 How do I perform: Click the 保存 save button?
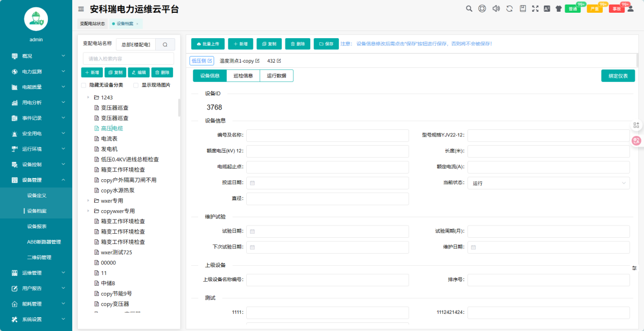pos(326,44)
